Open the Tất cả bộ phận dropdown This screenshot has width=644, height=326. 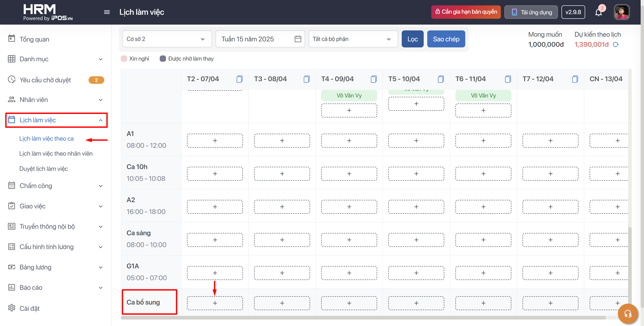click(x=353, y=39)
